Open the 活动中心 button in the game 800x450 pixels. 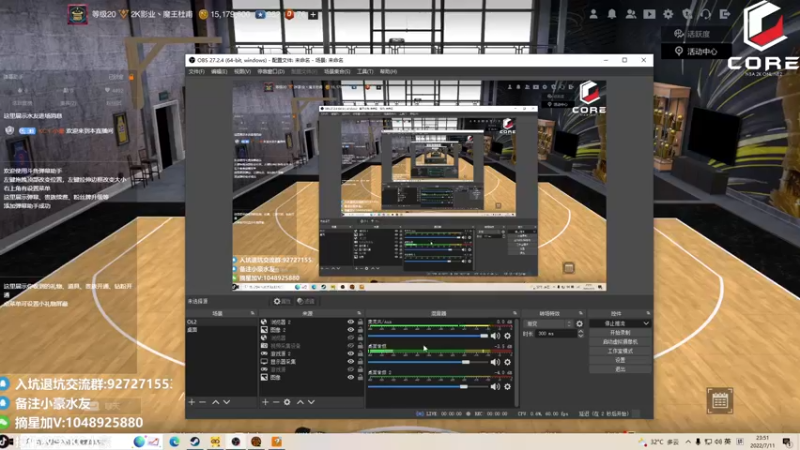(696, 52)
